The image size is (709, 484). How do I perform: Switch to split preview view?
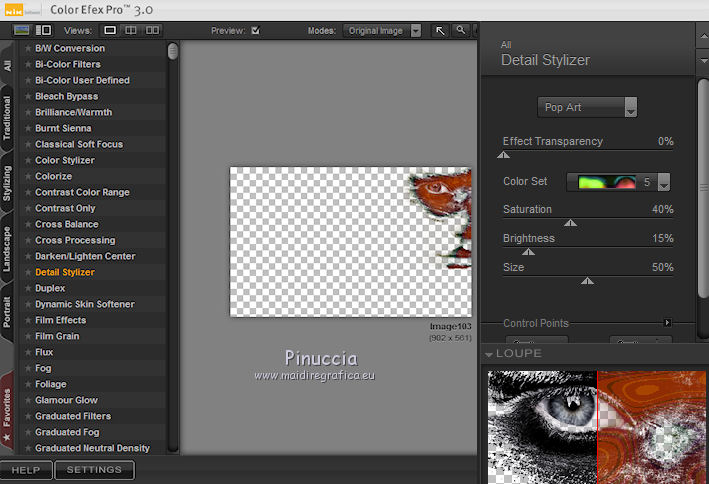(131, 30)
